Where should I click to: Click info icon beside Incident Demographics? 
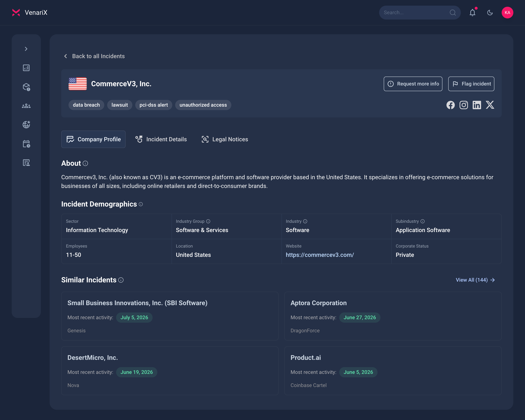[x=141, y=204]
